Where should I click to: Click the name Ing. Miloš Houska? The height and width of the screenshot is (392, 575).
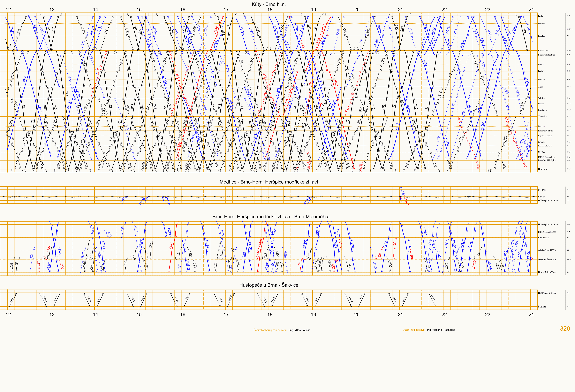pos(300,330)
